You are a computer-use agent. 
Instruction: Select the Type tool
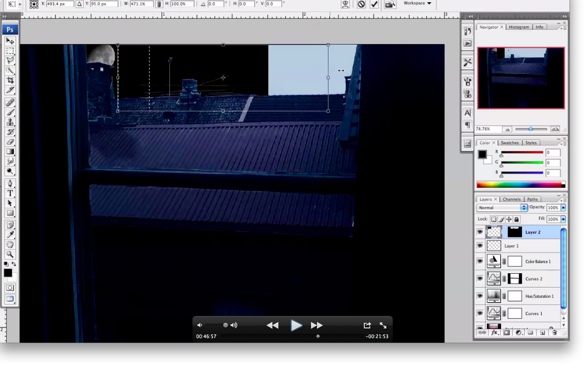point(10,193)
